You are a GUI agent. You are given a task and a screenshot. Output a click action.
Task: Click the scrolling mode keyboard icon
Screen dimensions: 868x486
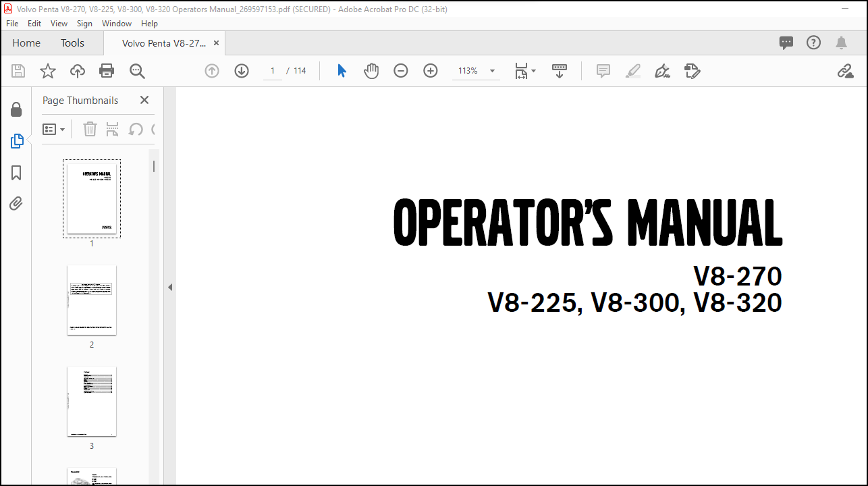click(x=560, y=71)
